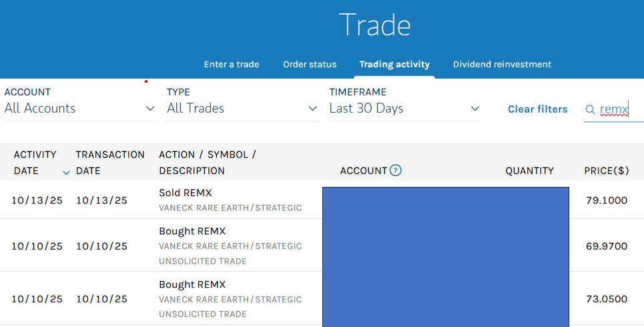
Task: Focus the search field containing remx
Action: click(x=614, y=109)
